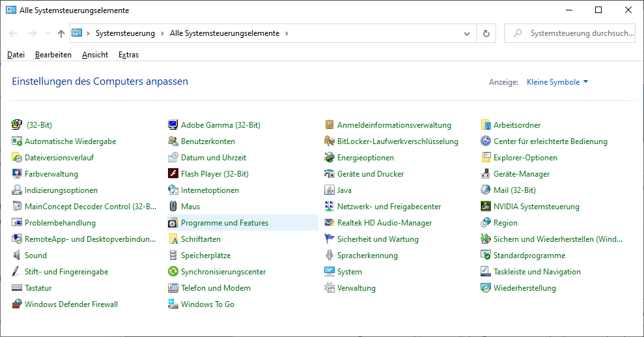
Task: Click the Energieoptionen icon
Action: pyautogui.click(x=329, y=157)
